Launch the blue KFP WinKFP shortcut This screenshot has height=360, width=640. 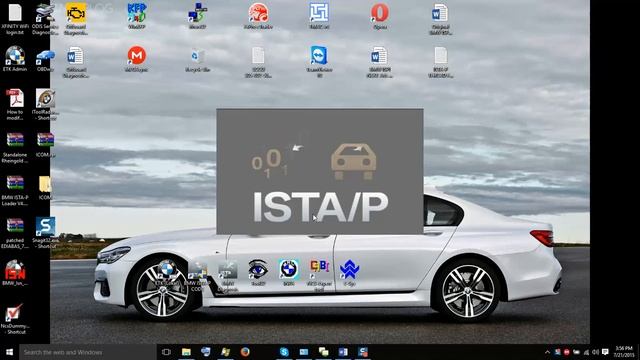[137, 16]
